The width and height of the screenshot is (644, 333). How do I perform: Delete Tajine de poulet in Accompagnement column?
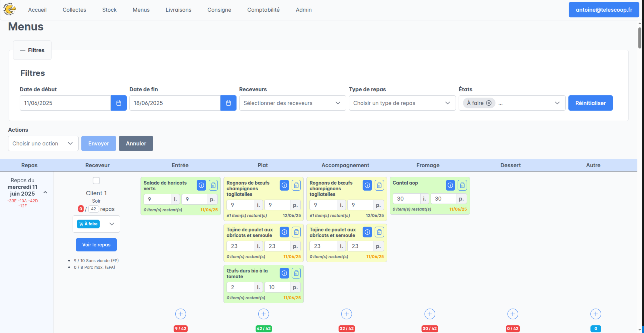click(x=379, y=232)
